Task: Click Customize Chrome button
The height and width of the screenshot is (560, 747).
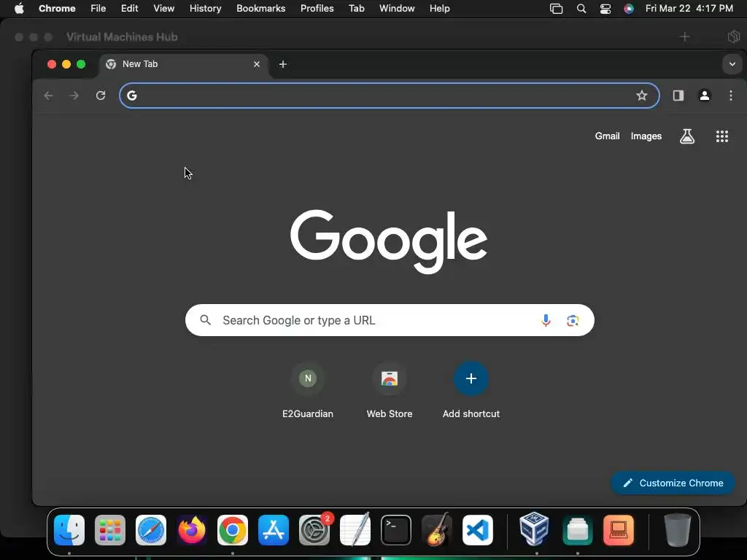Action: 673,483
